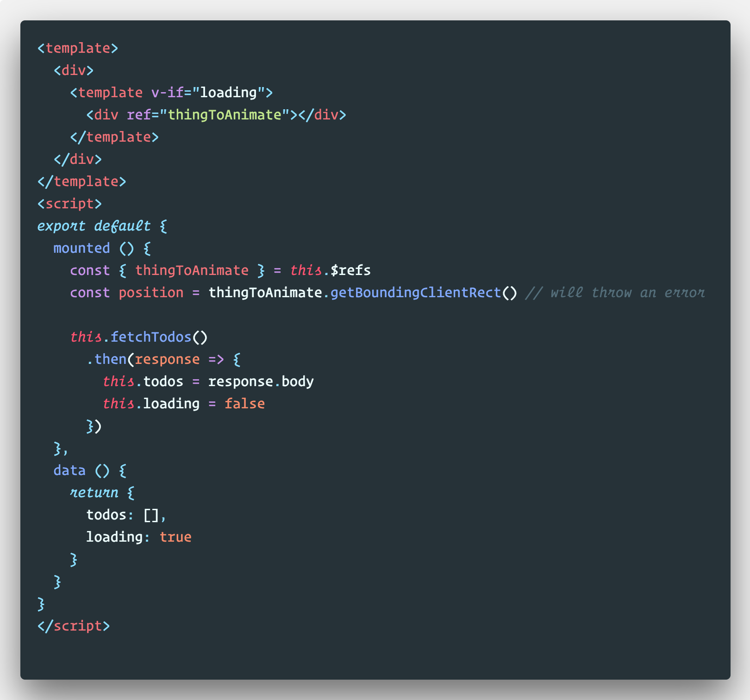Screen dimensions: 750x700
Task: Click the false value in this.loading
Action: (245, 404)
